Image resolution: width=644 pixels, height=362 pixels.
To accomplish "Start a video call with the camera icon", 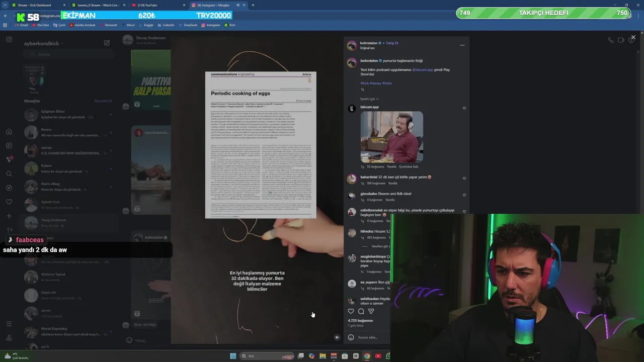I will [621, 40].
